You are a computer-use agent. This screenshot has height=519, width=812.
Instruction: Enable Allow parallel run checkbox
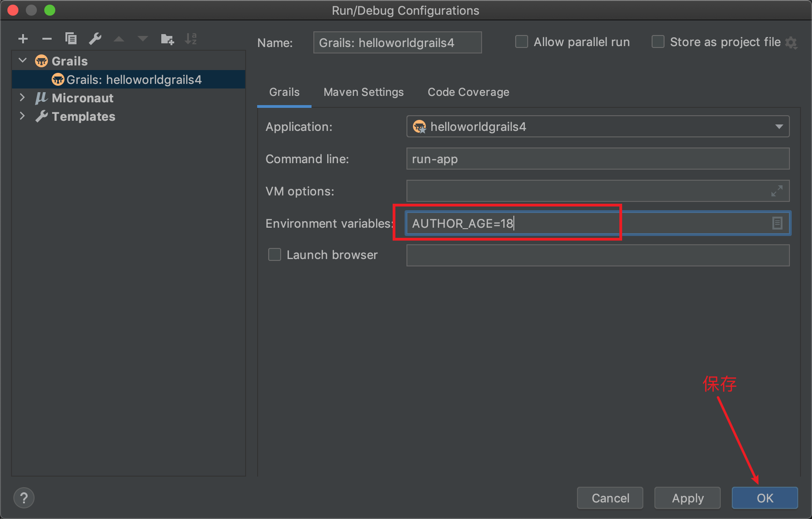[x=522, y=42]
